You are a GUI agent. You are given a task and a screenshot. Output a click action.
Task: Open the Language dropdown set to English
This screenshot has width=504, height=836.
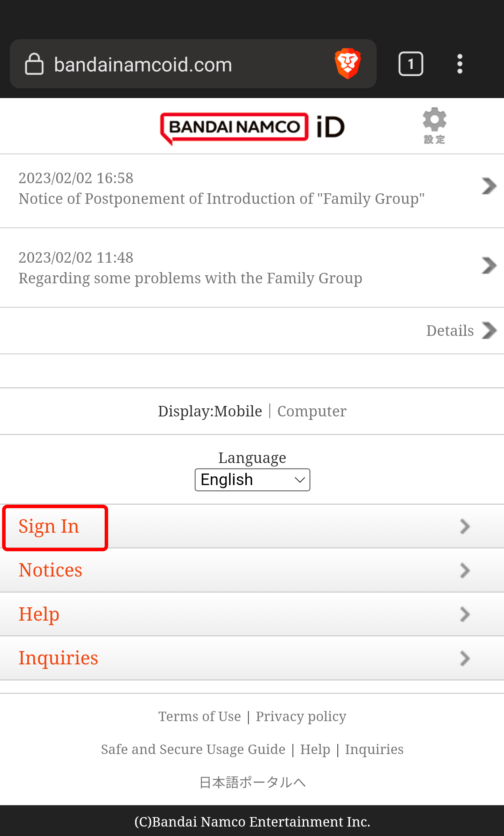tap(252, 480)
